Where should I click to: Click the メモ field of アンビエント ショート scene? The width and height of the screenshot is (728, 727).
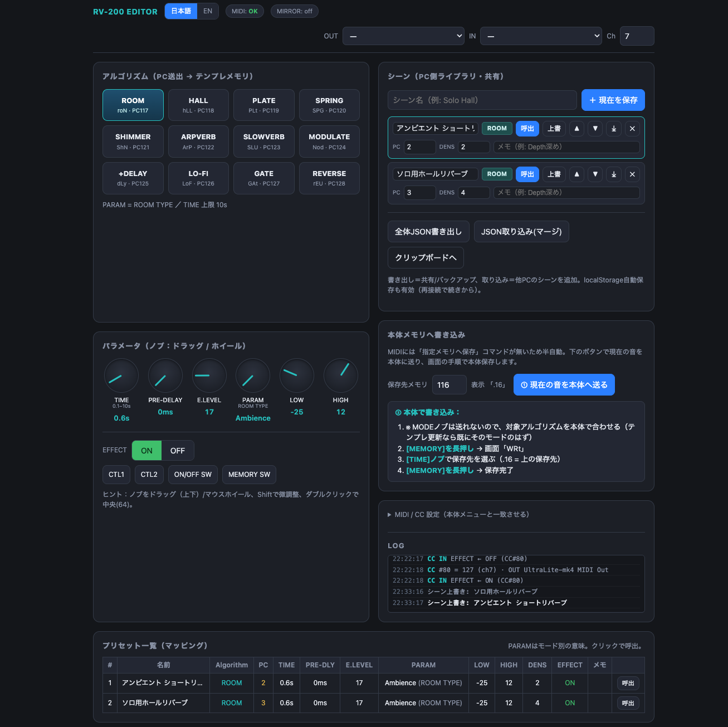[x=566, y=147]
